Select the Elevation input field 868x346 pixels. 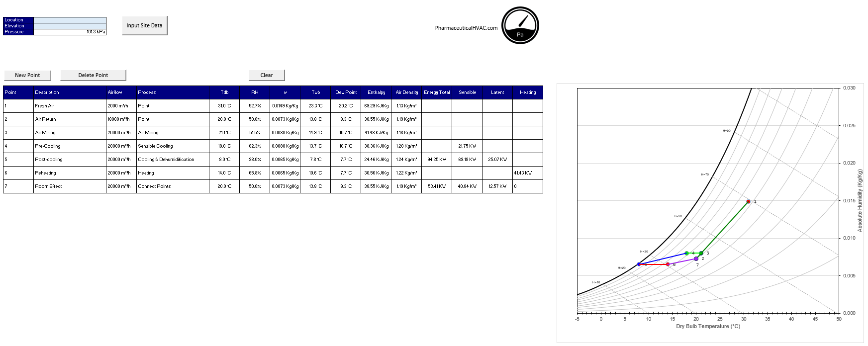tap(70, 26)
